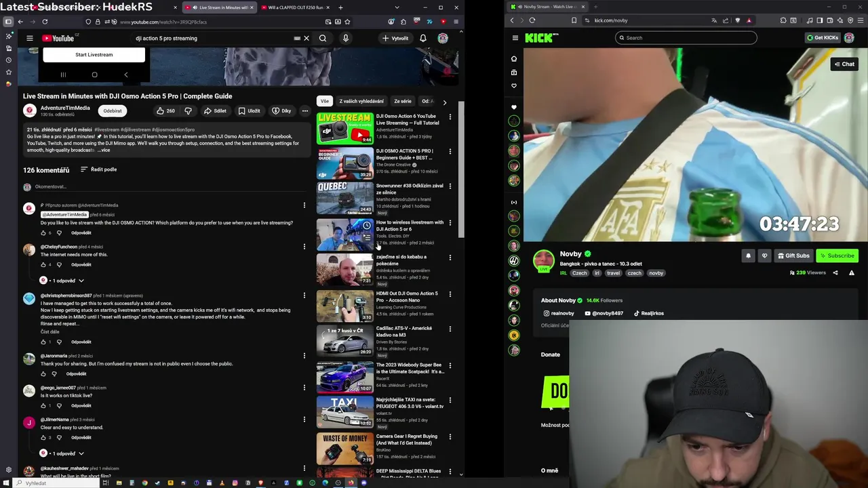Reload the Kick browser page
Image resolution: width=868 pixels, height=488 pixels.
tap(532, 20)
